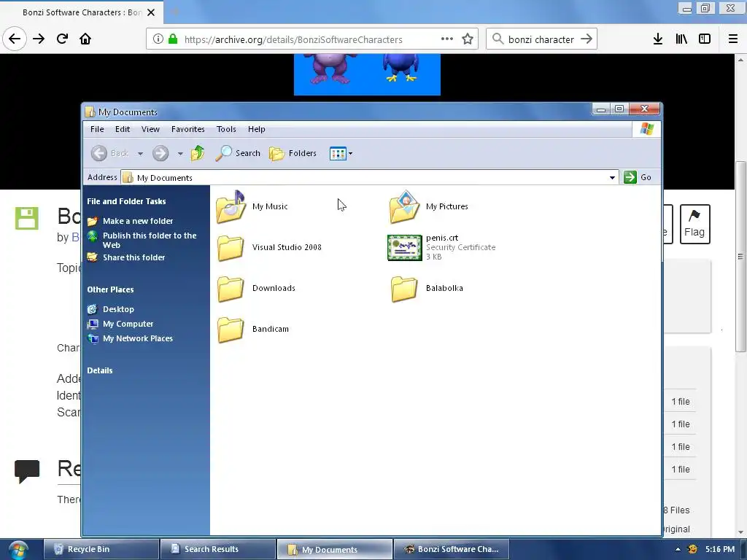Open the File menu

[97, 129]
